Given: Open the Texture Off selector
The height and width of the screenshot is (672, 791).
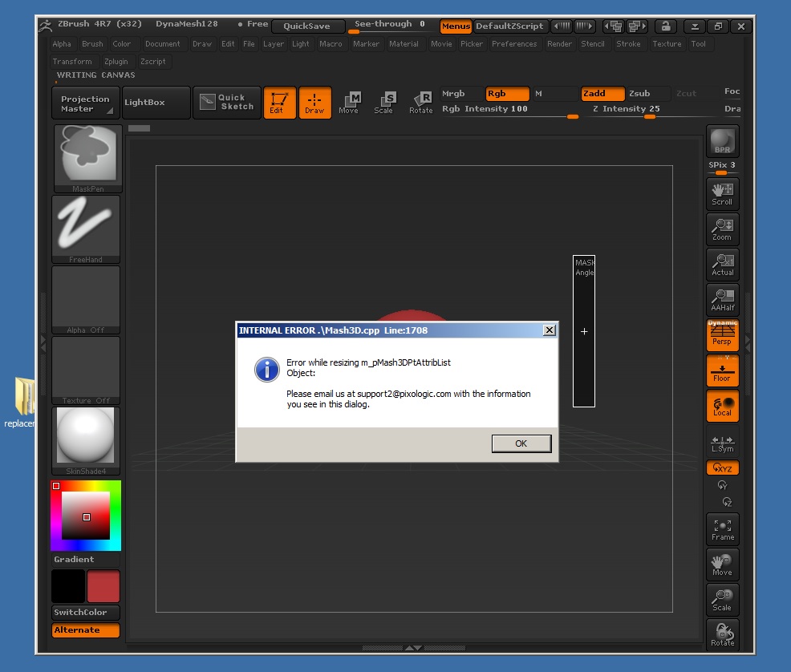Looking at the screenshot, I should coord(86,370).
